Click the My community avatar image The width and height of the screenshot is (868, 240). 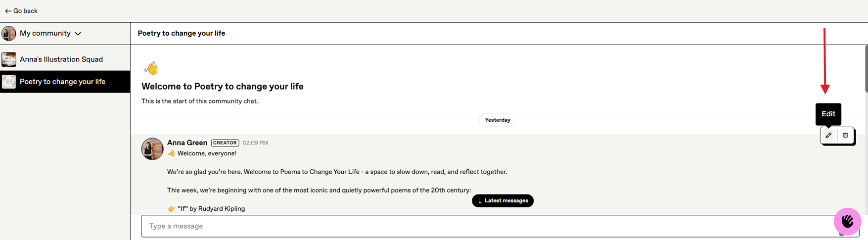[9, 34]
